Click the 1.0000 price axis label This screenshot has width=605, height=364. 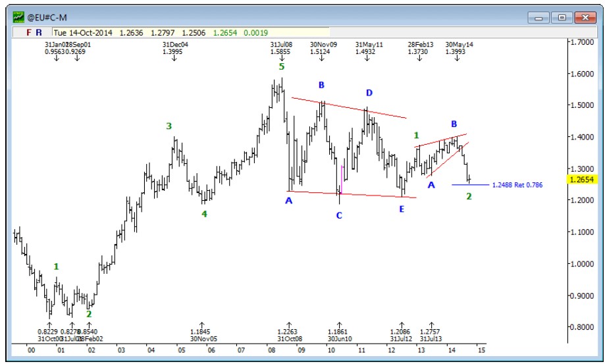click(582, 264)
